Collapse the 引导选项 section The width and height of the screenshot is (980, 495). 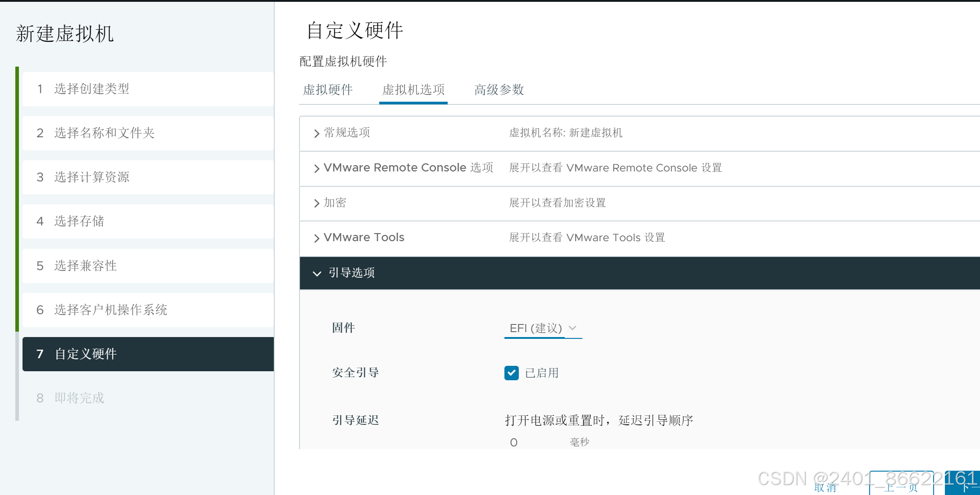click(317, 273)
